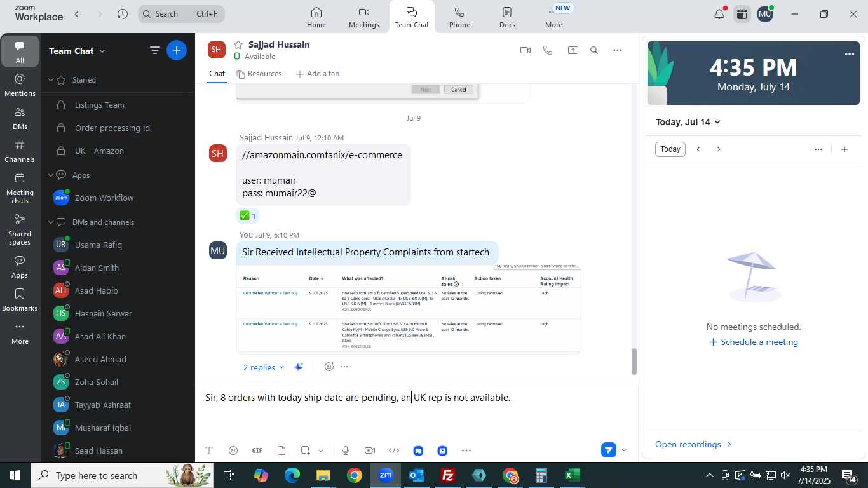Open Apps in the left sidebar
The image size is (868, 488).
pyautogui.click(x=20, y=267)
